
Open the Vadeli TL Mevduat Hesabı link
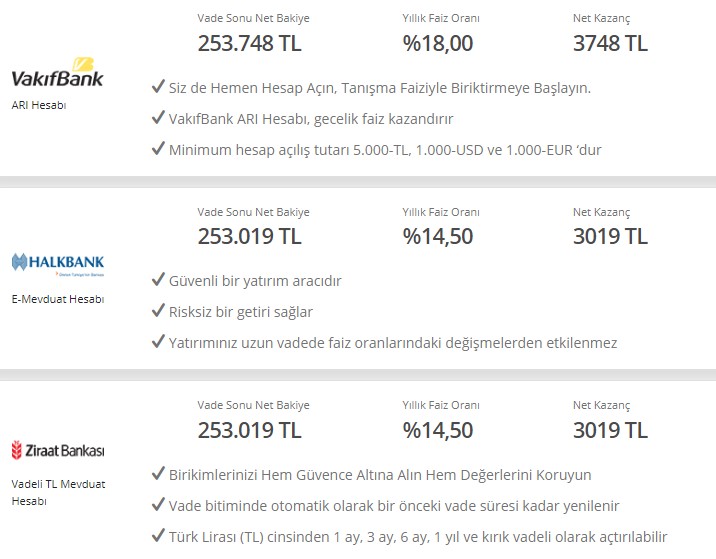pos(58,492)
